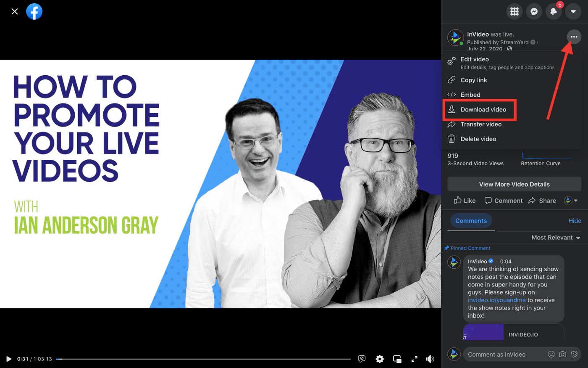
Task: Enable picture-in-picture mode
Action: pyautogui.click(x=397, y=359)
